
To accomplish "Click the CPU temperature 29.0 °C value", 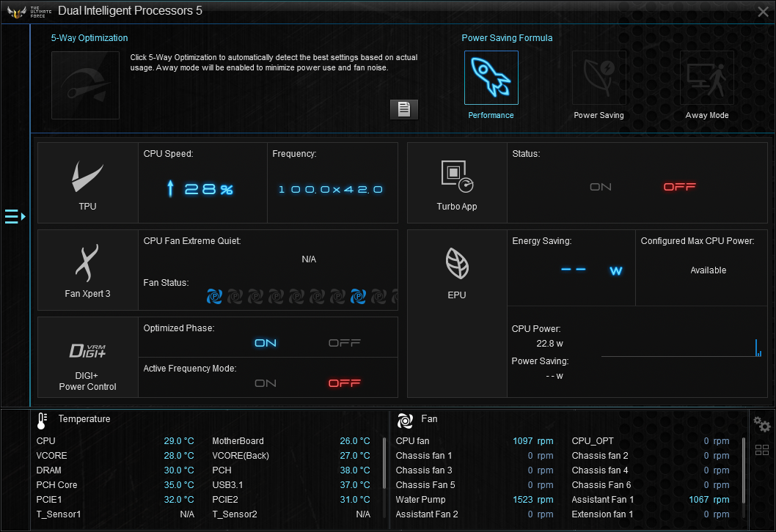I will pos(179,441).
